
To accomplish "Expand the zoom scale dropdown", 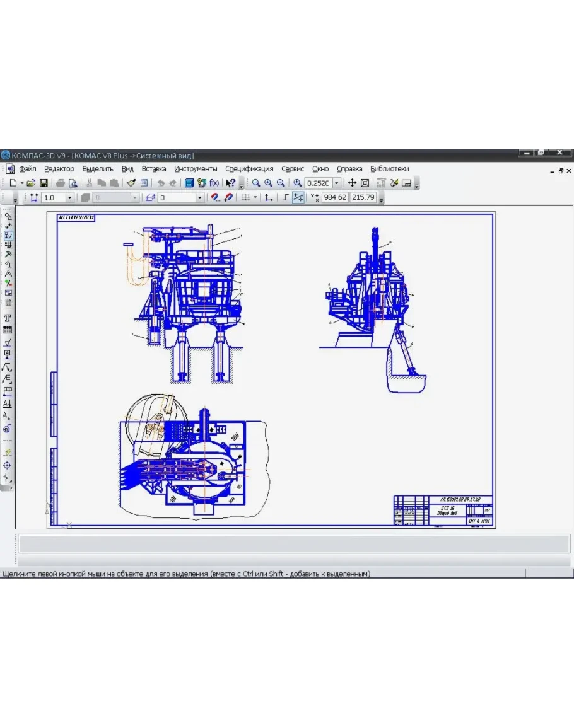I will pyautogui.click(x=337, y=183).
